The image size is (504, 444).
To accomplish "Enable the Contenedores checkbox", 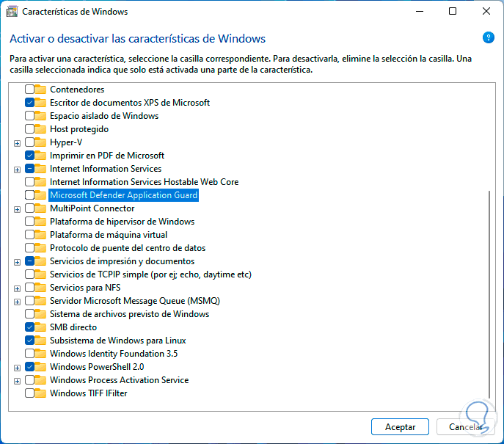I will click(29, 89).
